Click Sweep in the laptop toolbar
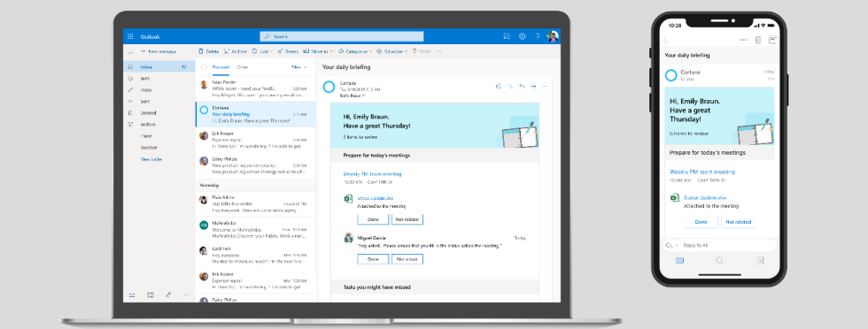This screenshot has width=868, height=329. (288, 51)
